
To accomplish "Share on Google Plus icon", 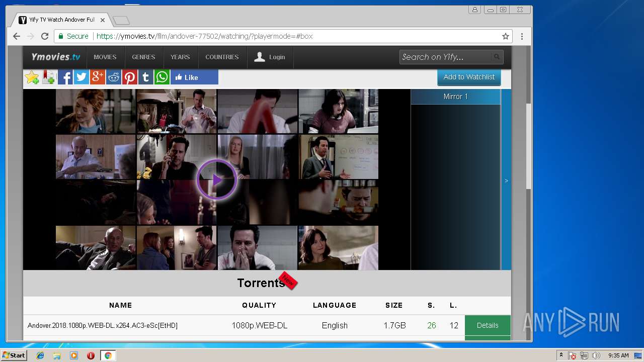I will 98,77.
